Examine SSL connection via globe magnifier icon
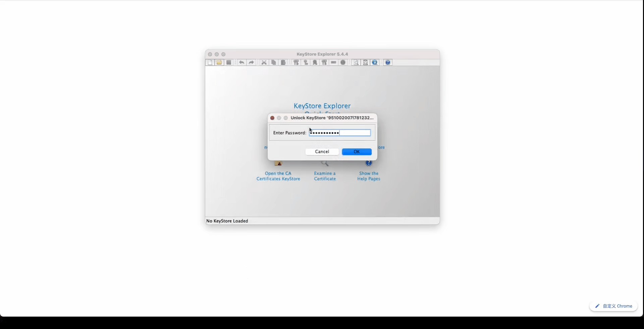The width and height of the screenshot is (644, 329). (x=375, y=63)
